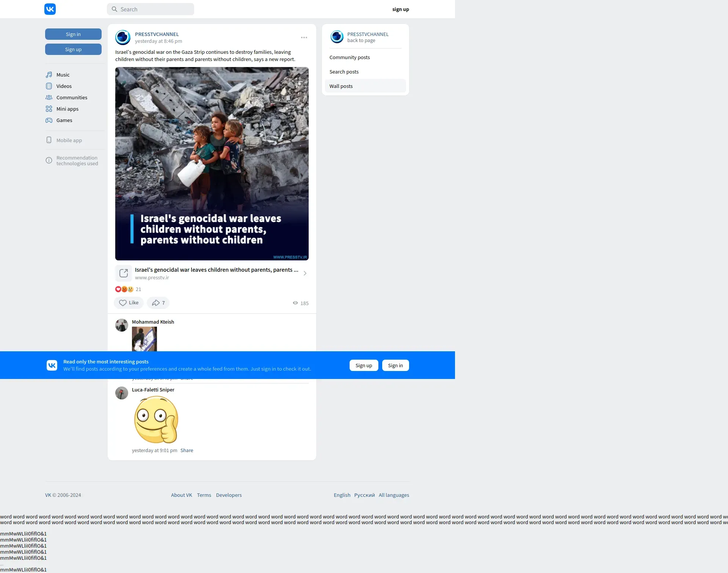The image size is (728, 573).
Task: Click the VK logo in header
Action: [x=50, y=9]
